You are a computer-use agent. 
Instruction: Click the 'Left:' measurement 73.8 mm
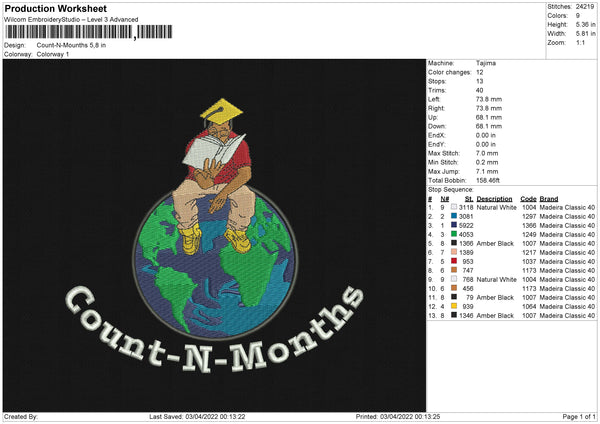point(489,99)
